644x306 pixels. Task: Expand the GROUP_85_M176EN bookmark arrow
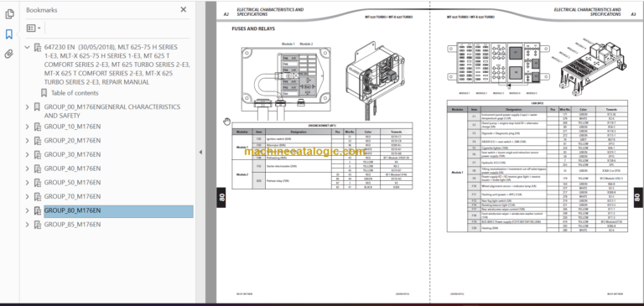click(27, 225)
